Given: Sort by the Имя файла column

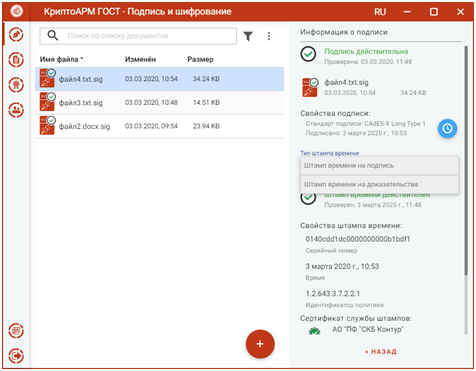Looking at the screenshot, I should (x=61, y=59).
